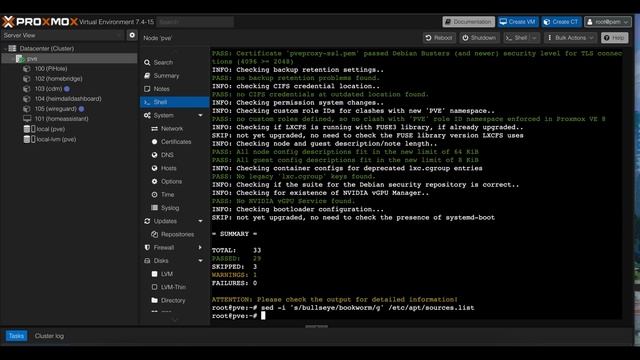Open System menu item
640x360 pixels.
click(x=164, y=116)
